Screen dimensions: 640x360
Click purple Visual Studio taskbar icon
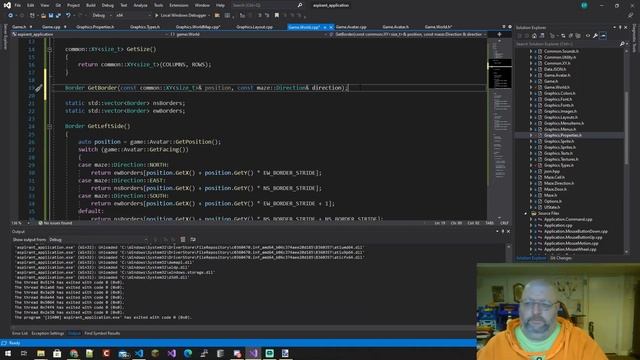click(x=253, y=353)
